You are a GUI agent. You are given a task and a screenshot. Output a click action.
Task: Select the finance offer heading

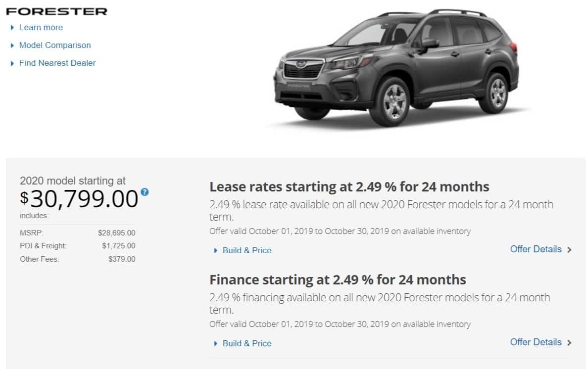coord(338,280)
